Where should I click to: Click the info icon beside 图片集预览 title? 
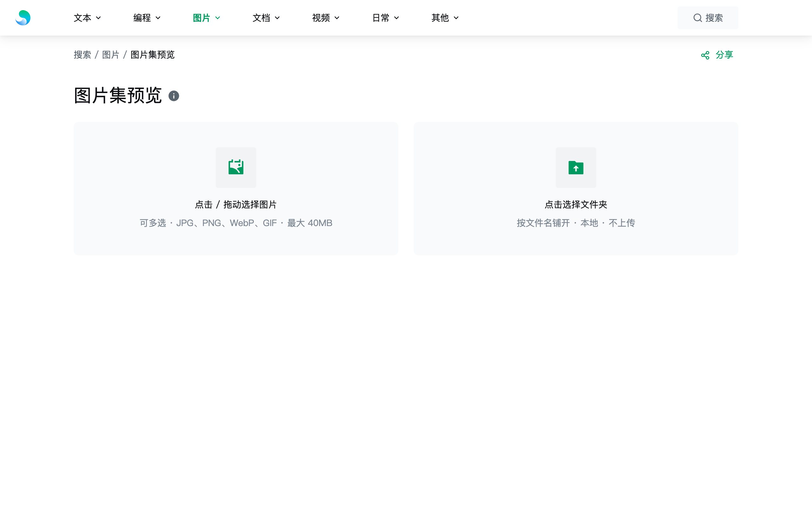(174, 96)
